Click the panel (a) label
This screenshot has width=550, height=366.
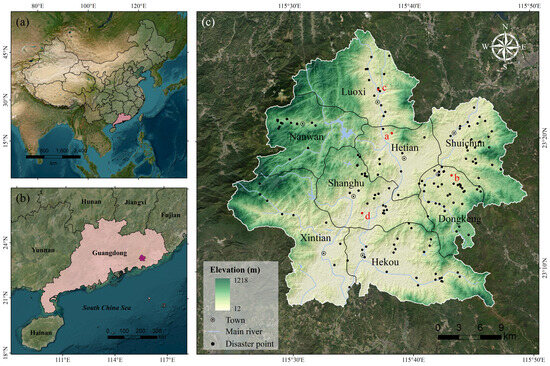click(22, 22)
